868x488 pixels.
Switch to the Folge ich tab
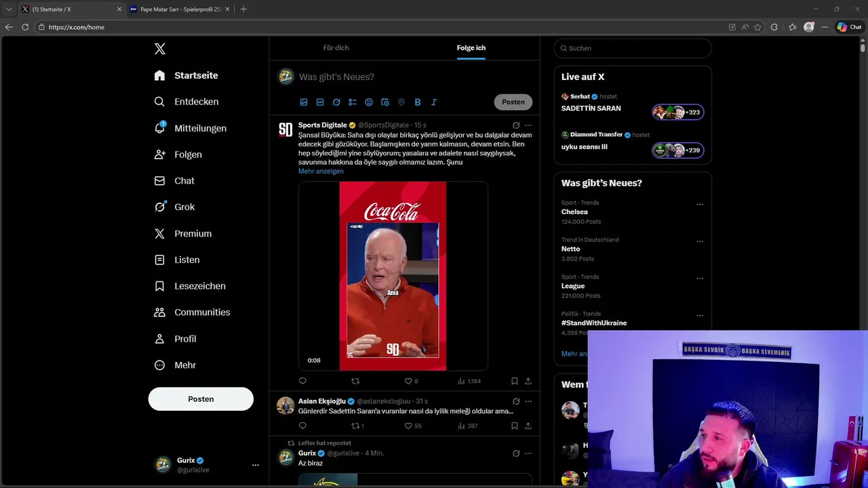[x=471, y=48]
